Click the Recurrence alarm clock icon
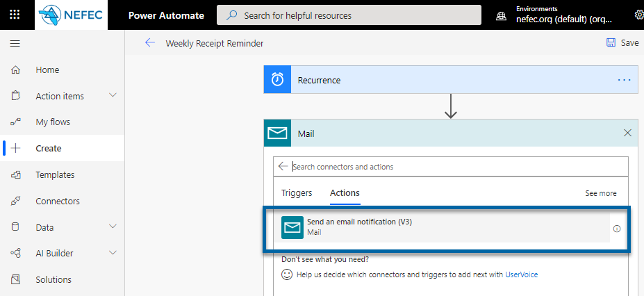The height and width of the screenshot is (296, 644). [277, 80]
